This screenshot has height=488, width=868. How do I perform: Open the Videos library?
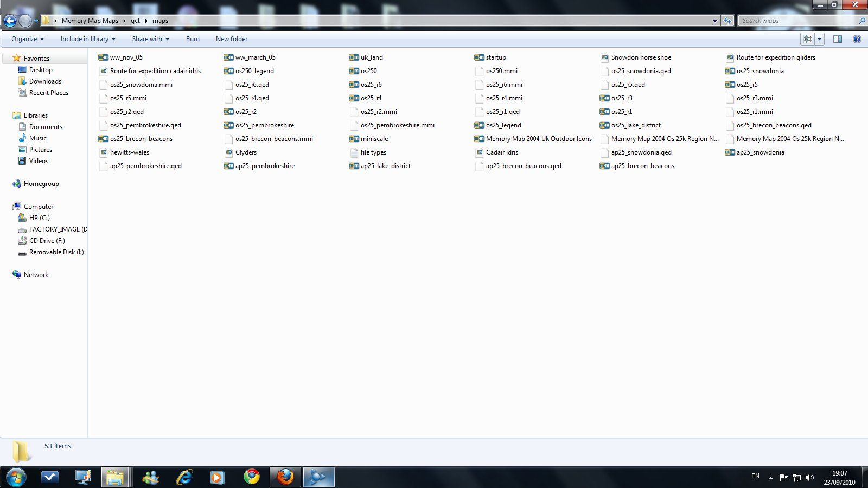click(x=39, y=161)
